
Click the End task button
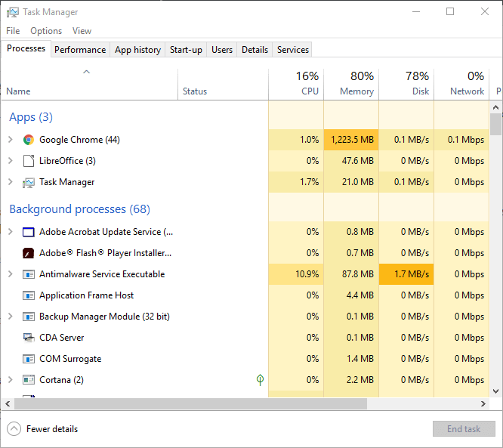(464, 429)
